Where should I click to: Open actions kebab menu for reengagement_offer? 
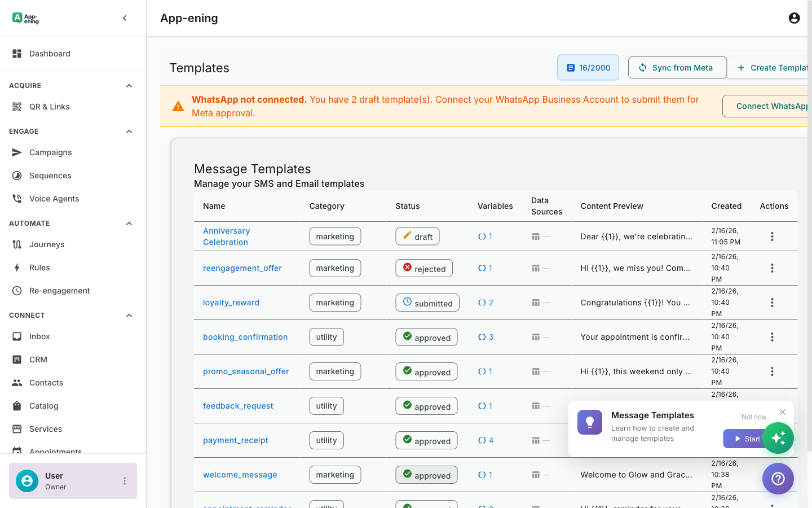tap(772, 268)
